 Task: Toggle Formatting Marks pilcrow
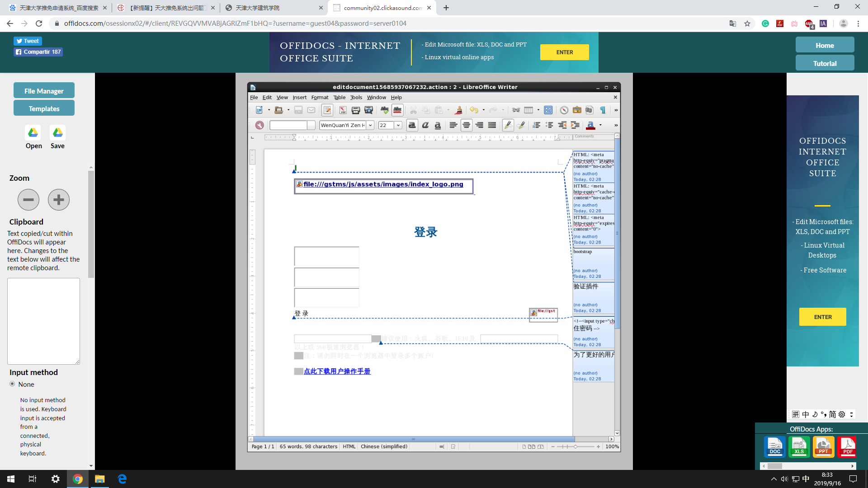pos(603,110)
